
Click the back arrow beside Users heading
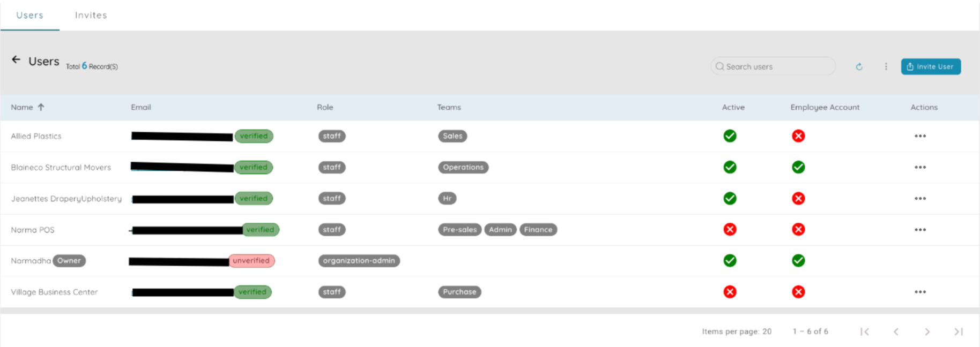[x=16, y=60]
